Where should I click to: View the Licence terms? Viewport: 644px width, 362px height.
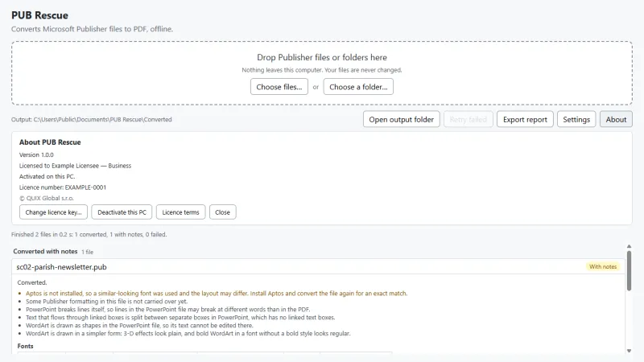[180, 212]
